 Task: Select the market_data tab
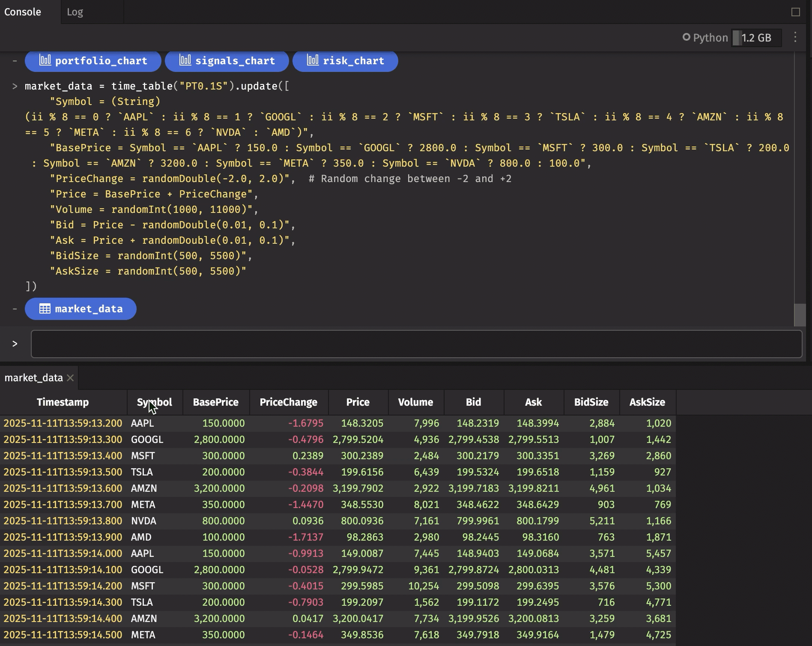point(33,378)
